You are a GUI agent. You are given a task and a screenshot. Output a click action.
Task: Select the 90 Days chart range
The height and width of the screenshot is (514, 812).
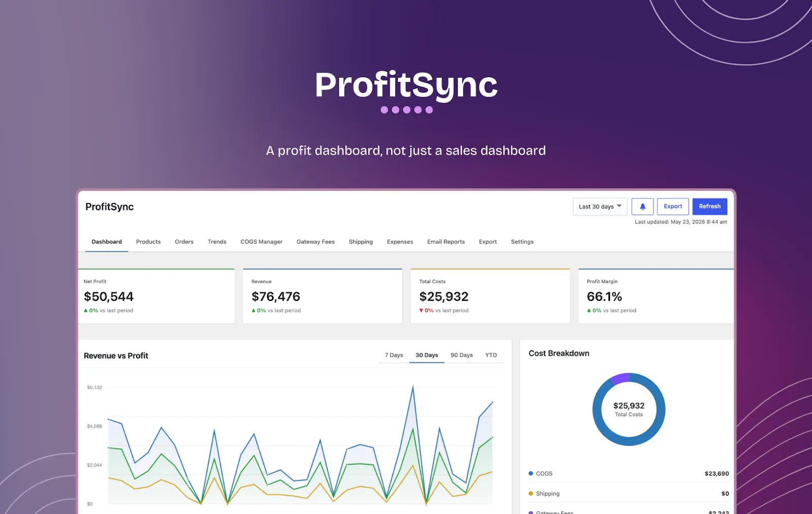pos(462,355)
